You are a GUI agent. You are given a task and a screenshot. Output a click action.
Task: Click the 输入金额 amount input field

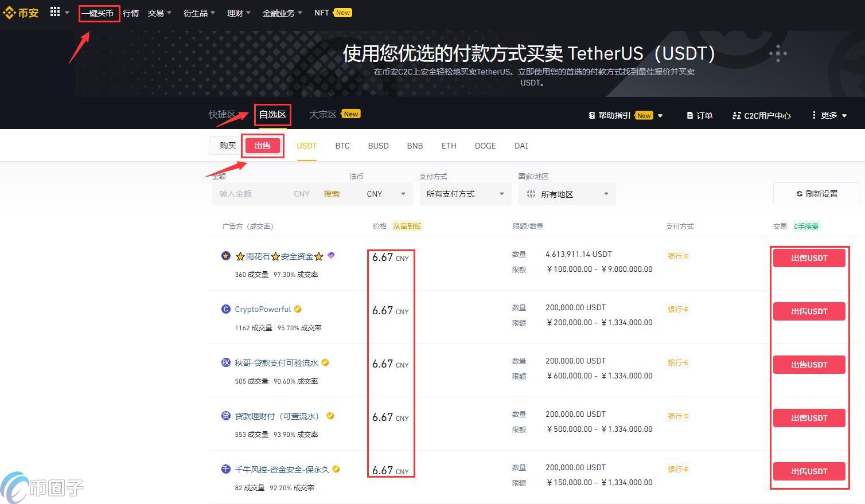pyautogui.click(x=252, y=194)
